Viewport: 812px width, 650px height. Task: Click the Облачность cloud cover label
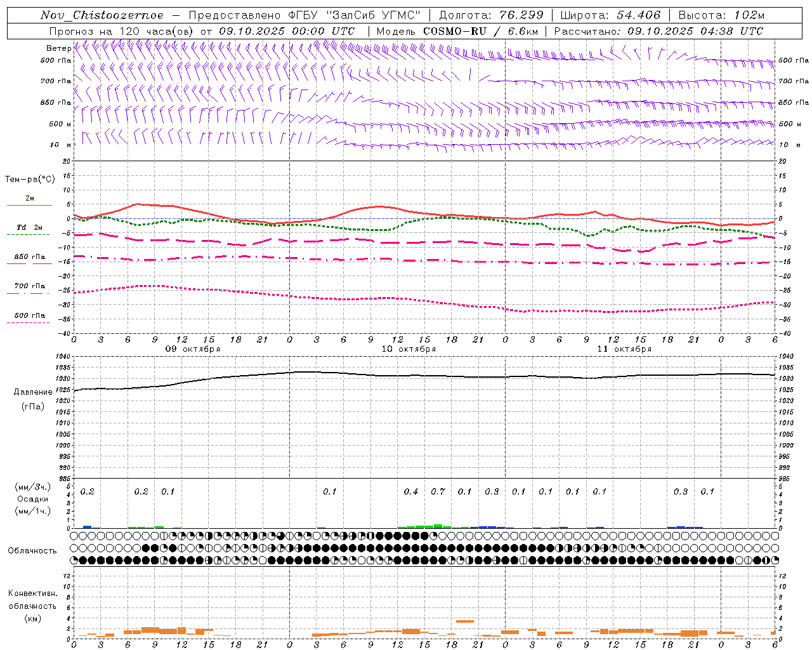pyautogui.click(x=32, y=550)
